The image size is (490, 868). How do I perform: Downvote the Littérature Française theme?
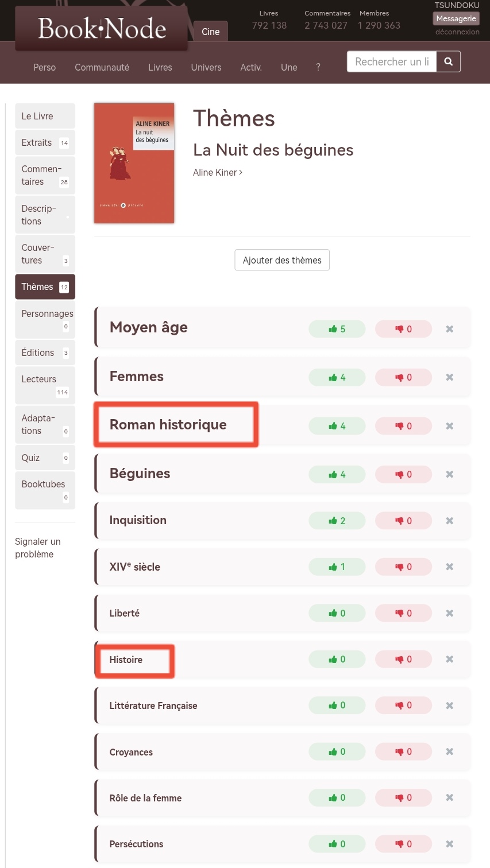pyautogui.click(x=403, y=705)
